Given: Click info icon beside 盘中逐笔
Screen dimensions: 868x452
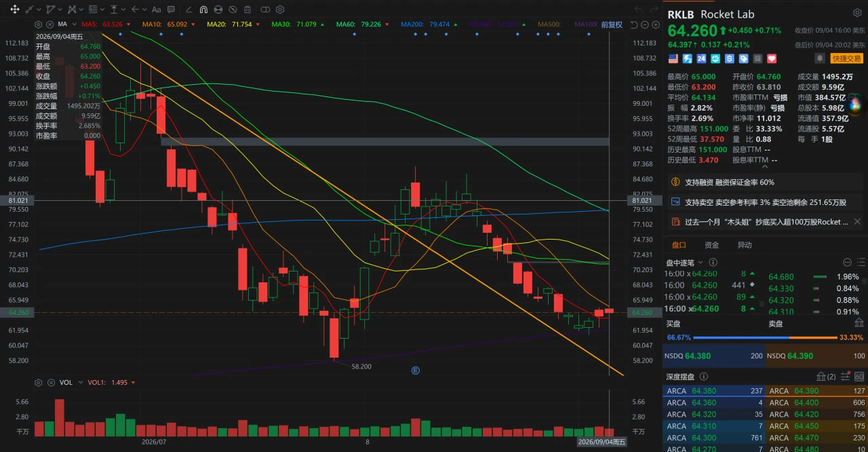Looking at the screenshot, I should point(713,262).
